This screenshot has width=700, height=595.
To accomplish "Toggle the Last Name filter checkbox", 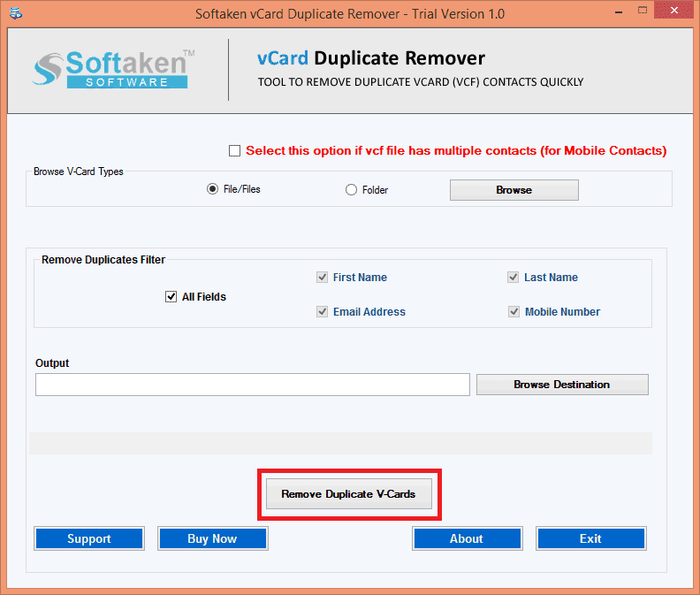I will 513,278.
